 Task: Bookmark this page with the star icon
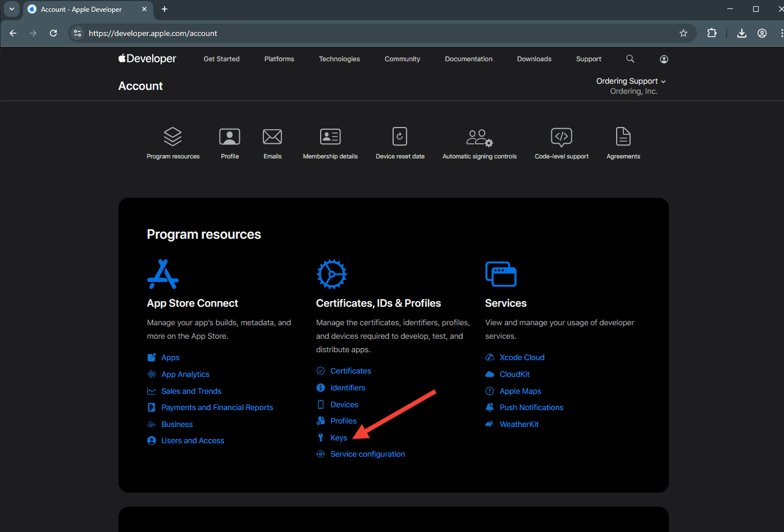683,33
